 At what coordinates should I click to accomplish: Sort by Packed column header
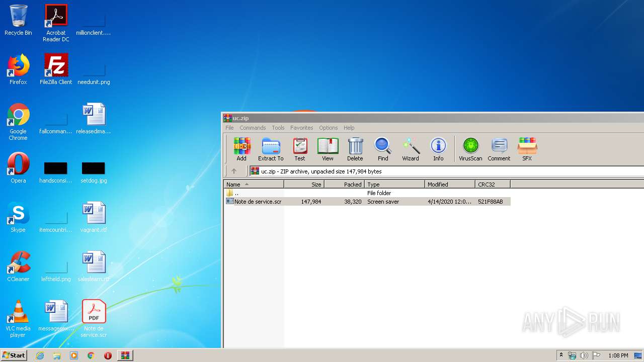tap(345, 185)
